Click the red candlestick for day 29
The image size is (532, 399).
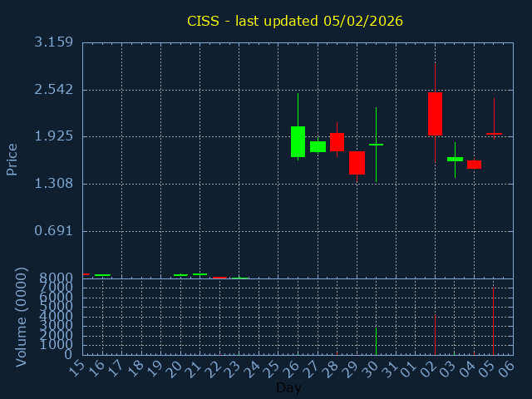point(357,162)
